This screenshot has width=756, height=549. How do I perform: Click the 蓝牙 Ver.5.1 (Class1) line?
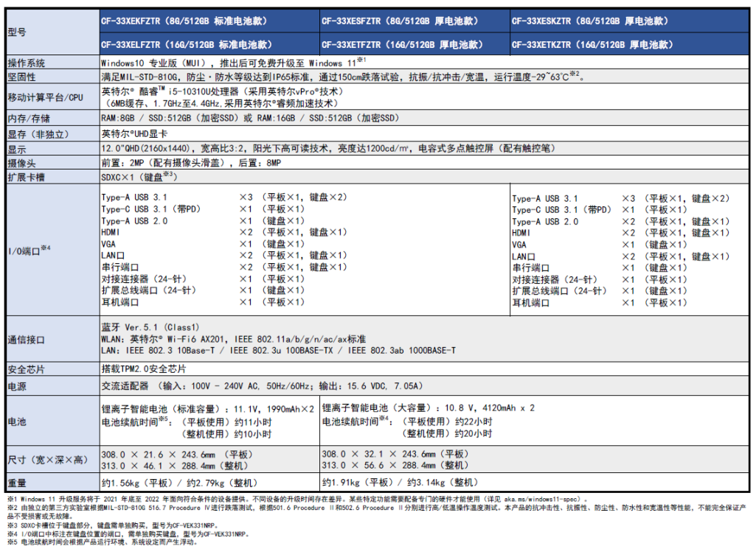click(x=150, y=327)
